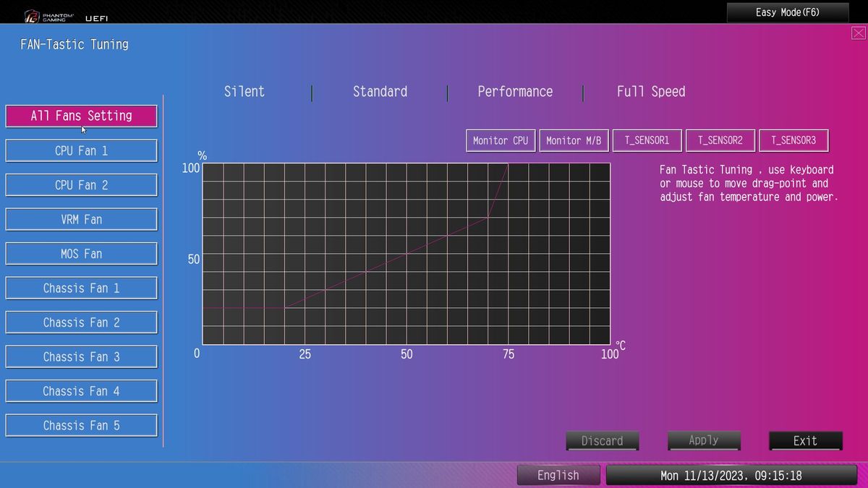Viewport: 868px width, 488px height.
Task: Set temperature source to Monitor M/B
Action: pyautogui.click(x=574, y=140)
